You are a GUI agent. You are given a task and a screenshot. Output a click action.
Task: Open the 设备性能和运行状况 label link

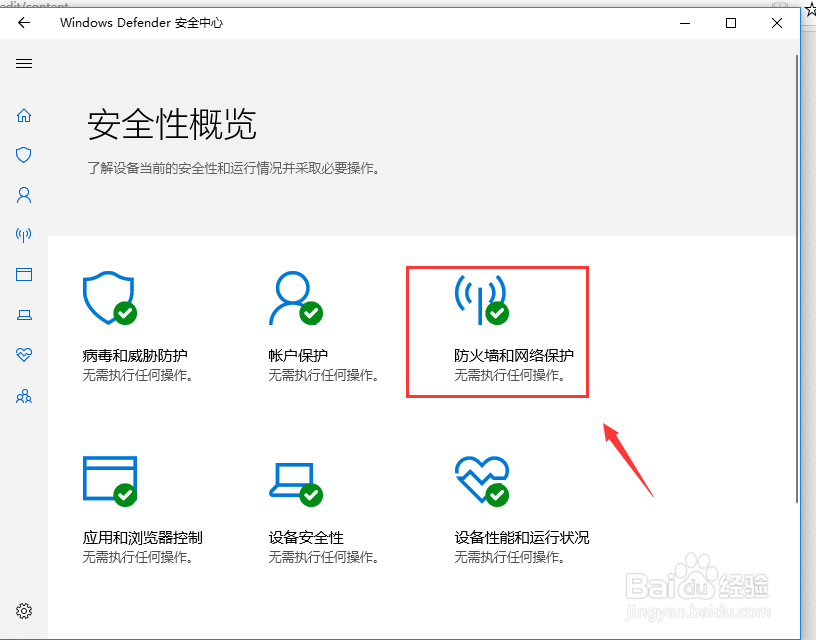(x=521, y=537)
